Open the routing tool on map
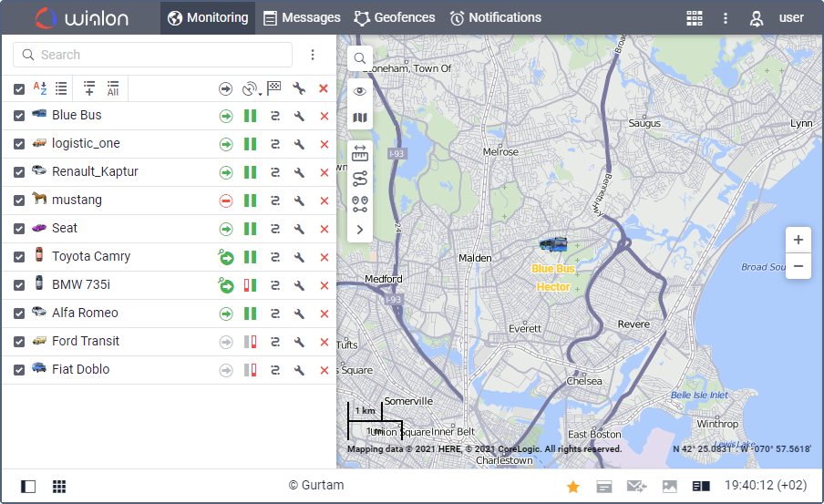Viewport: 824px width, 504px height. click(x=360, y=179)
